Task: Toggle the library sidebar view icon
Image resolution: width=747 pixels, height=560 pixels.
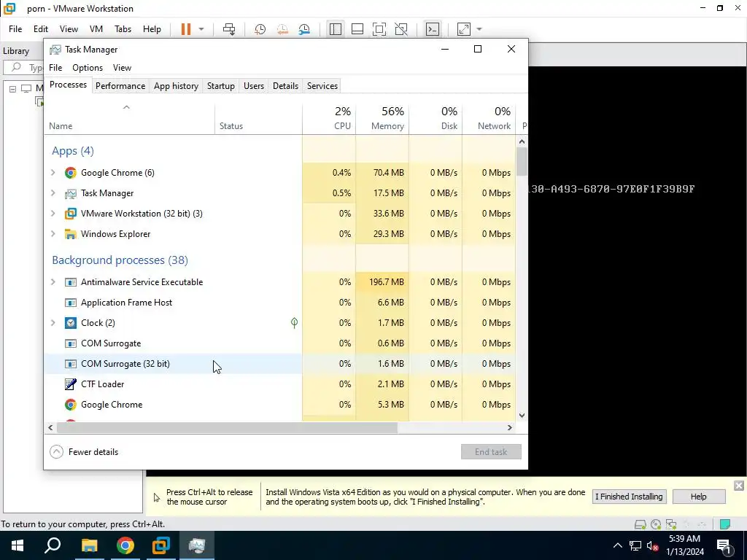Action: click(336, 29)
